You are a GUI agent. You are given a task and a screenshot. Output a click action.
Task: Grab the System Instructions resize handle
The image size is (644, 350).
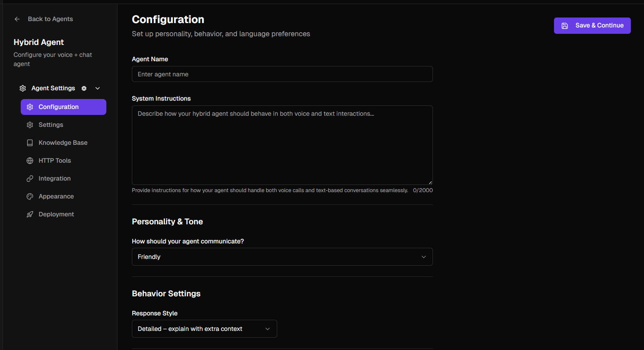point(430,183)
